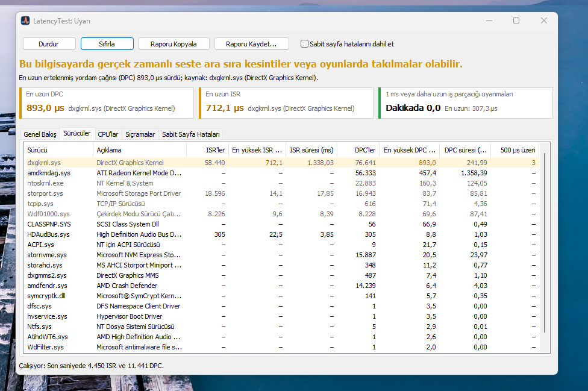Sort by En yüksek DPC column header
The height and width of the screenshot is (391, 588).
(x=409, y=150)
